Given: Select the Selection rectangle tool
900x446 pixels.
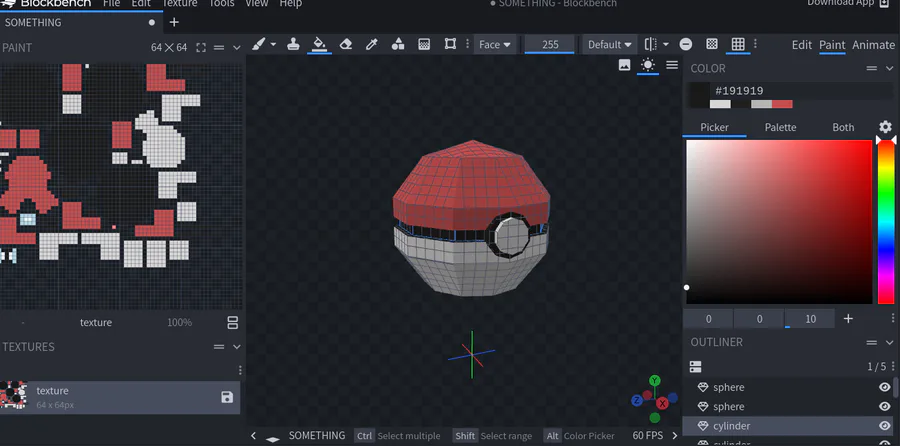Looking at the screenshot, I should click(x=451, y=44).
